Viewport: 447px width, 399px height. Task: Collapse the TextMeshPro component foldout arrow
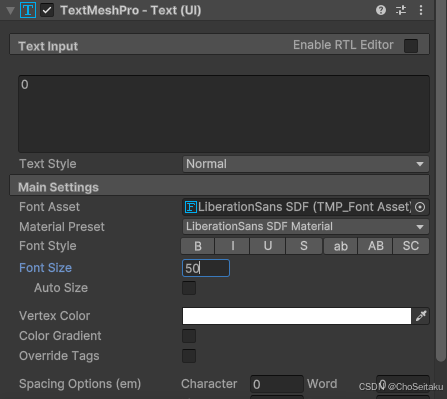10,11
